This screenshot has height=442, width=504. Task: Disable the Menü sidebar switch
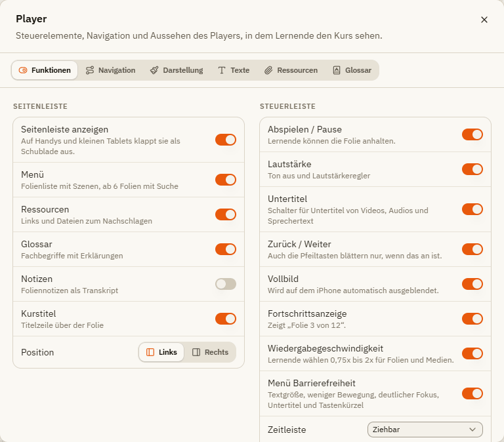point(226,180)
